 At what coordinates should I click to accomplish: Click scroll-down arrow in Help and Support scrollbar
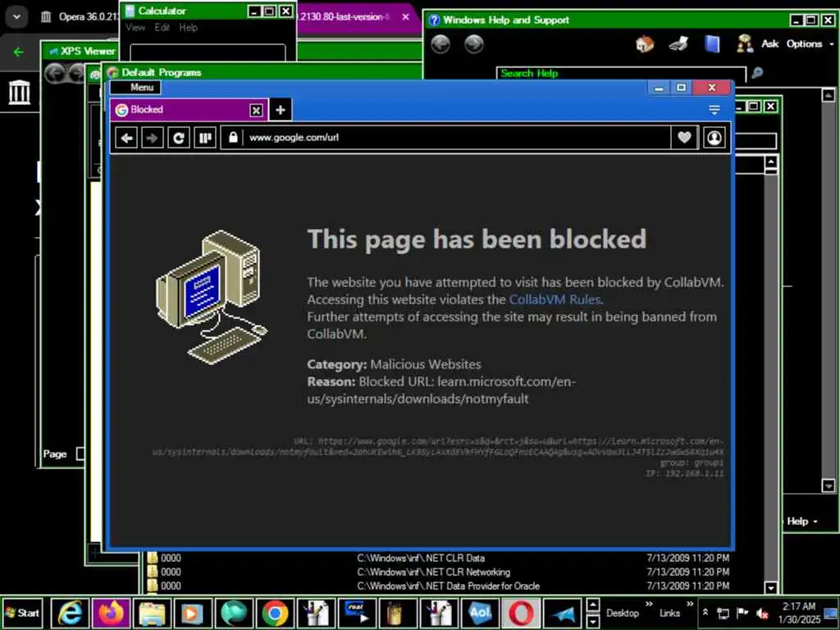tap(829, 486)
